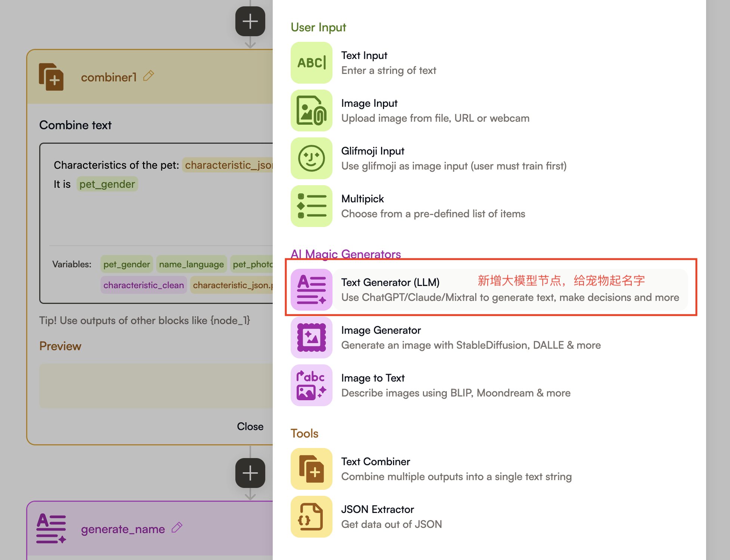Screen dimensions: 730x560
Task: Insert the characteristic_clean variable chip
Action: click(143, 285)
